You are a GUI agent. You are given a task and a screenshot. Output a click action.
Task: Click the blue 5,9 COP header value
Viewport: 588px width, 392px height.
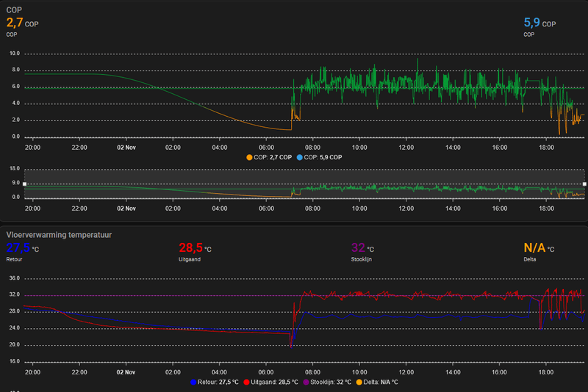(539, 23)
